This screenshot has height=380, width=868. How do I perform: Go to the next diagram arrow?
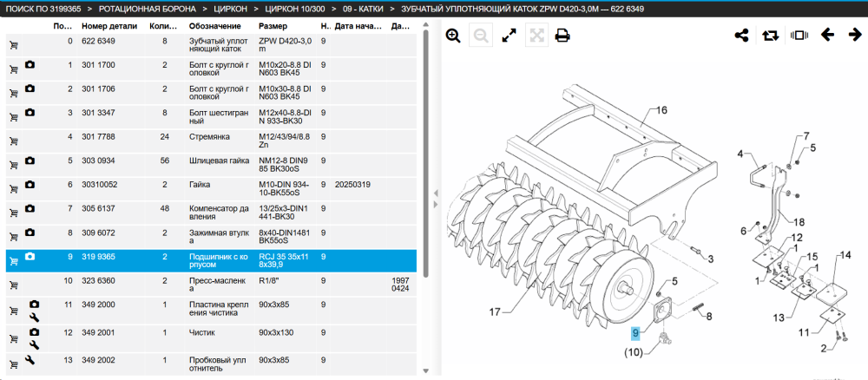(x=855, y=36)
